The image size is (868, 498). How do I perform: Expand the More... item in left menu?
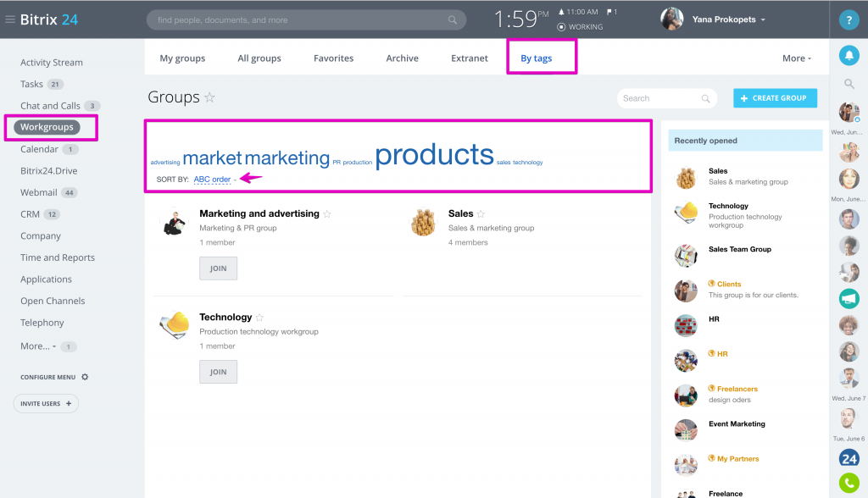[x=38, y=346]
